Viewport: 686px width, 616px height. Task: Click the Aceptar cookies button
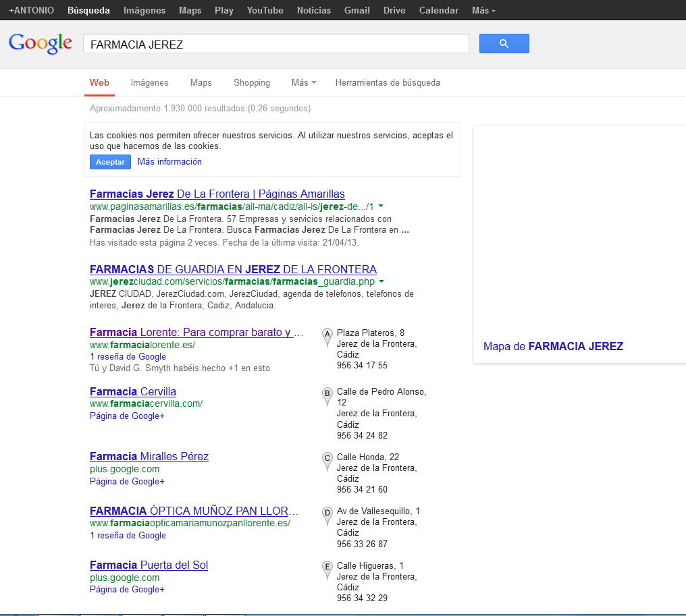tap(110, 162)
